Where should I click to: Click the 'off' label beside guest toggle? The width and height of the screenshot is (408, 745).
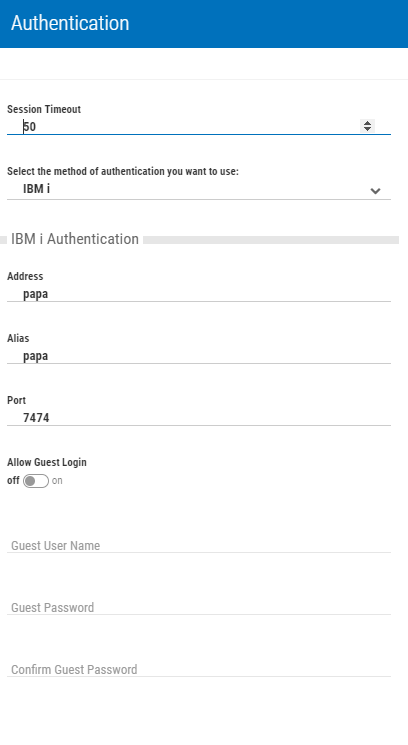[x=13, y=480]
